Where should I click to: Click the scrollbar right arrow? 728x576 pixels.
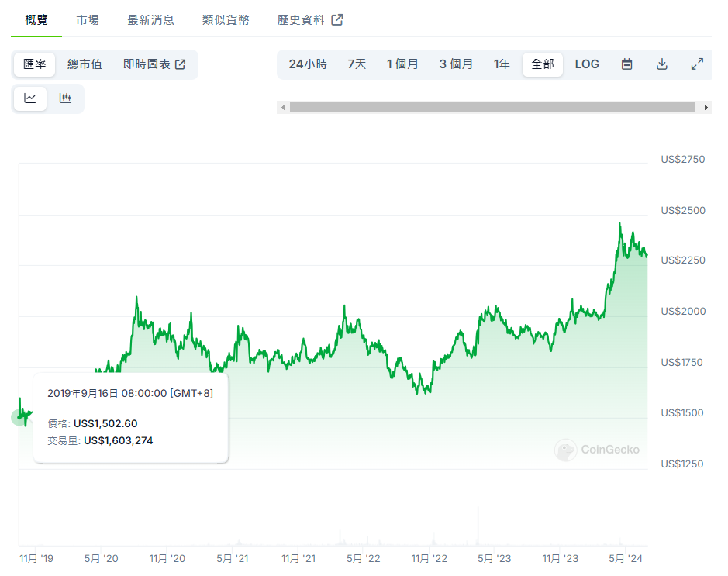706,107
